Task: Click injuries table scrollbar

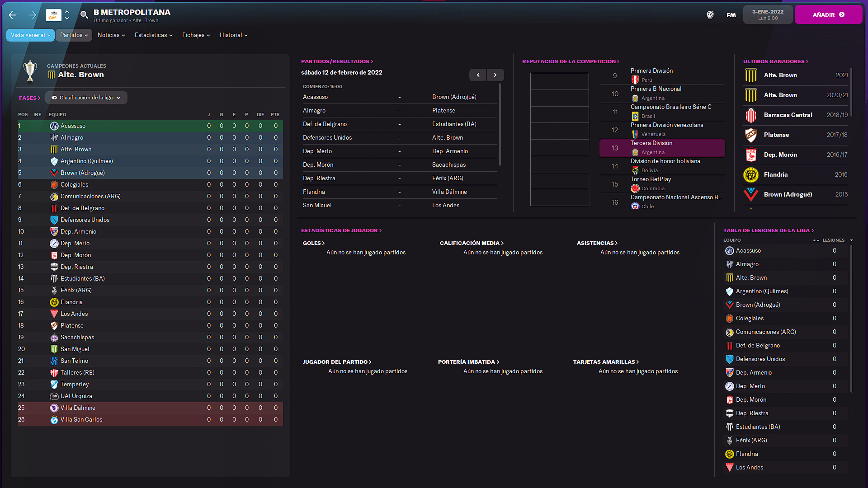Action: click(x=851, y=319)
